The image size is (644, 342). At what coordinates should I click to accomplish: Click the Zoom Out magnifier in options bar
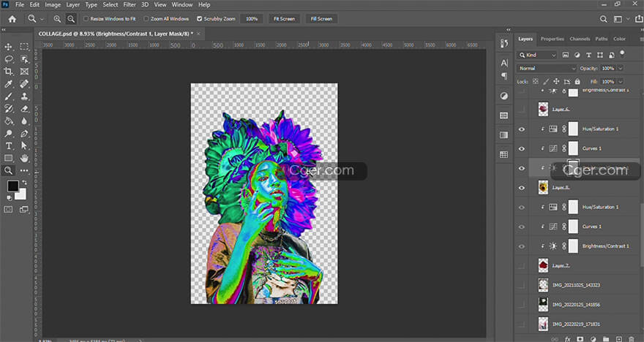(71, 19)
